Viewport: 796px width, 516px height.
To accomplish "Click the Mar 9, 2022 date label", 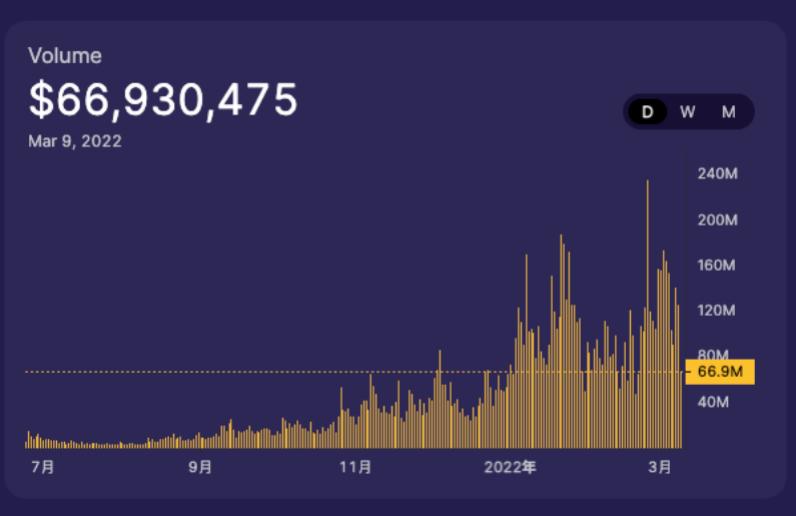I will pos(75,141).
